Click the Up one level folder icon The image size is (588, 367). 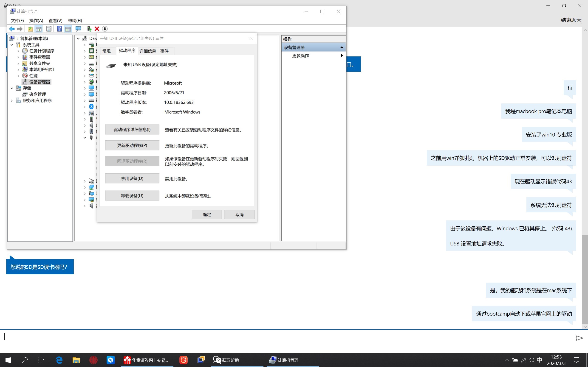click(30, 29)
